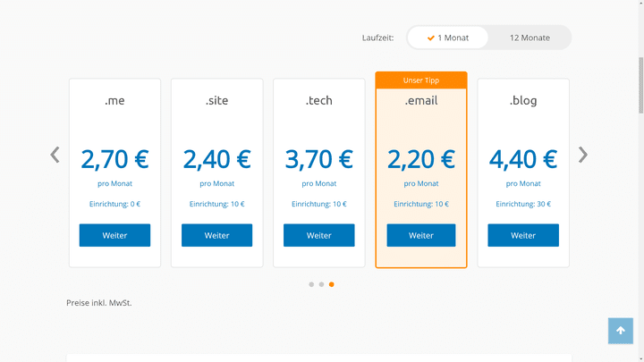This screenshot has width=644, height=362.
Task: Go to second carousel page dot
Action: [x=322, y=284]
